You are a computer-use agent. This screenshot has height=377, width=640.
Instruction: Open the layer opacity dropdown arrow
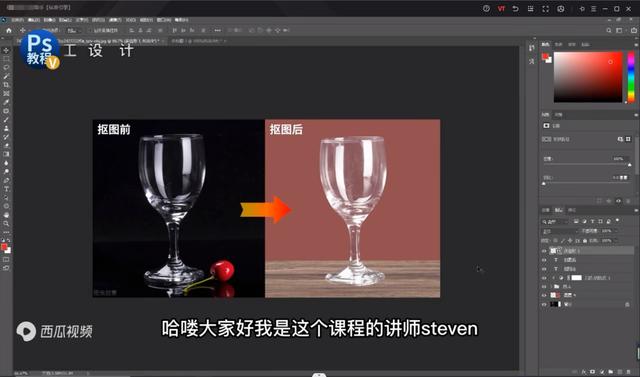(x=615, y=231)
